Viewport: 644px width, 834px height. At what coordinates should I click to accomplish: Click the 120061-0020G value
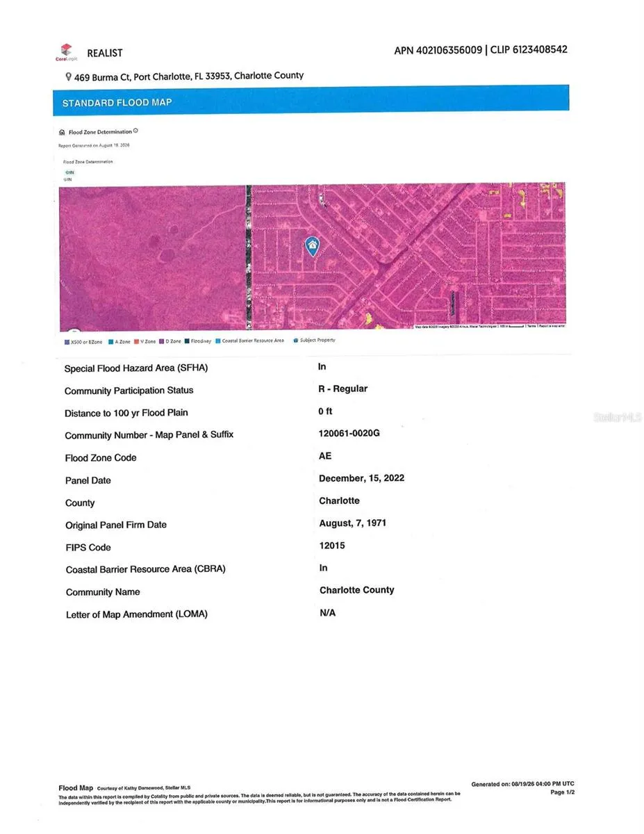coord(349,433)
